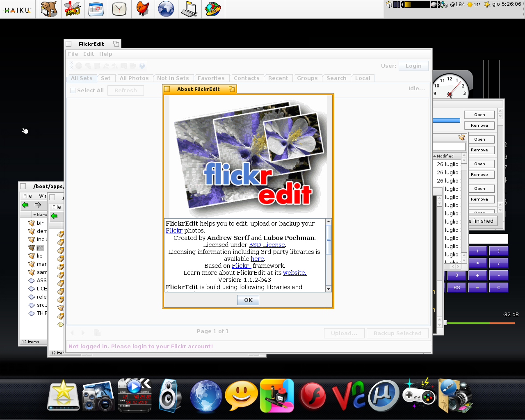The image size is (525, 420).
Task: Click the game controller icon in the dock
Action: (x=418, y=395)
